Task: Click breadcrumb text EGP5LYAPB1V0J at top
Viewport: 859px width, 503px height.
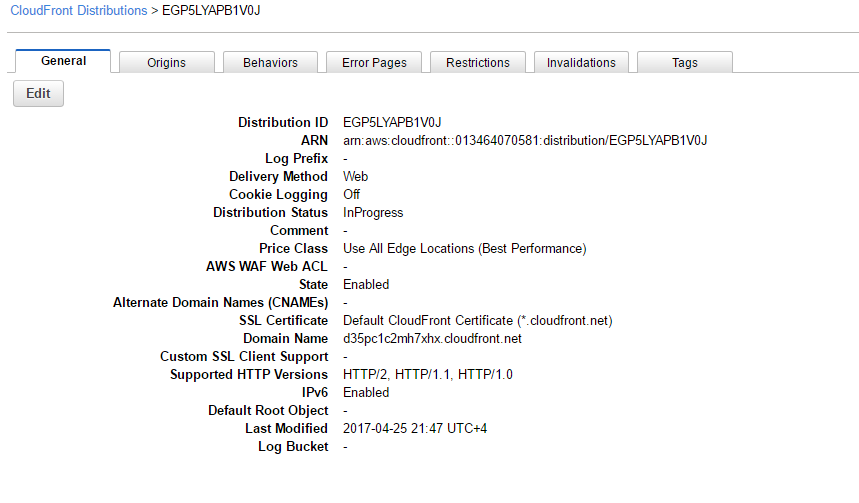Action: tap(211, 10)
